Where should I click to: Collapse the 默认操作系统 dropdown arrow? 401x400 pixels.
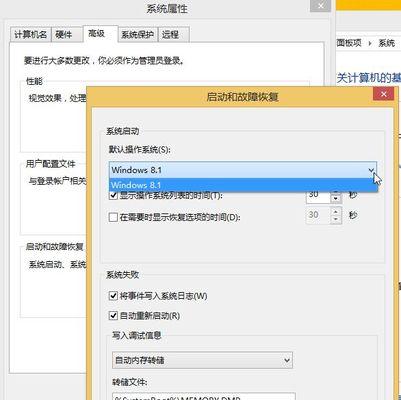[x=371, y=170]
